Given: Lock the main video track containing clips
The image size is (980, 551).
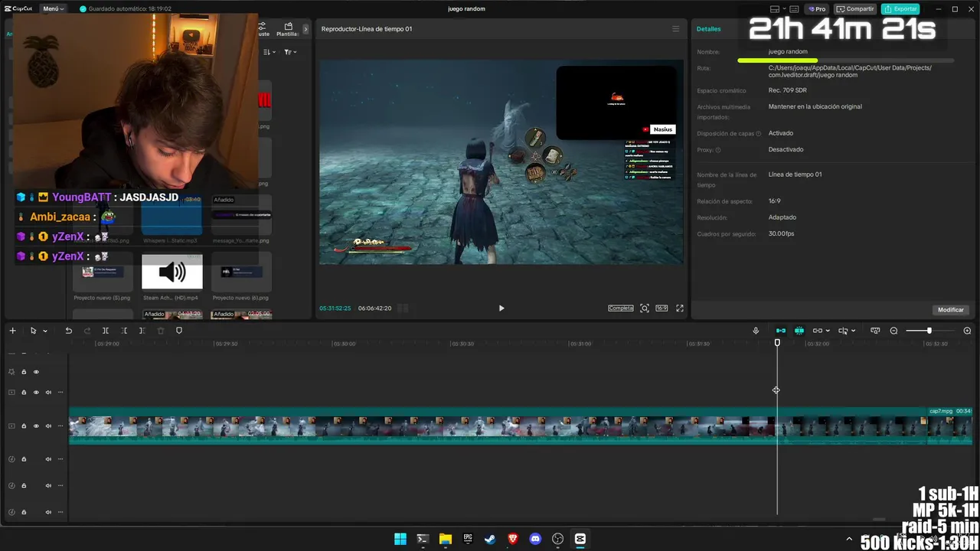Looking at the screenshot, I should click(24, 426).
